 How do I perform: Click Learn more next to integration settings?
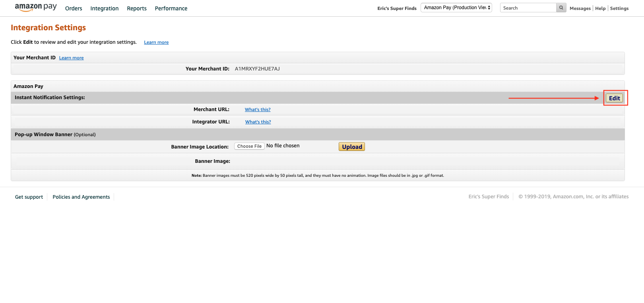tap(156, 42)
